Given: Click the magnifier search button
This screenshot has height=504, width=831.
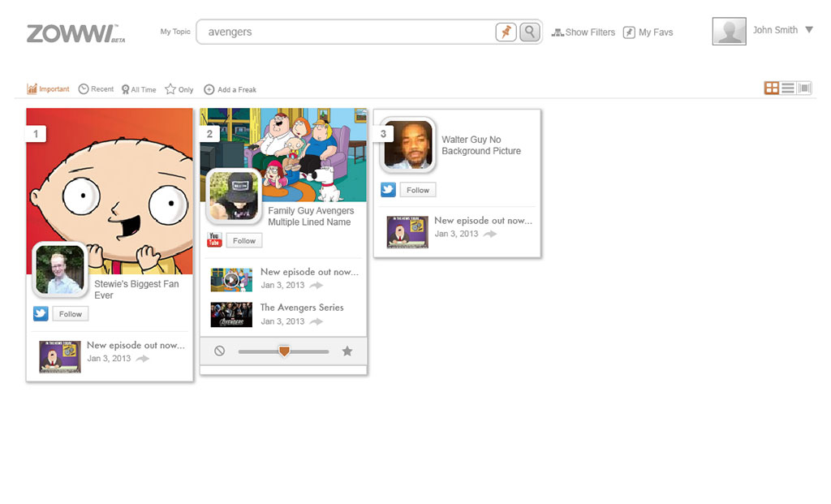Looking at the screenshot, I should pos(529,32).
